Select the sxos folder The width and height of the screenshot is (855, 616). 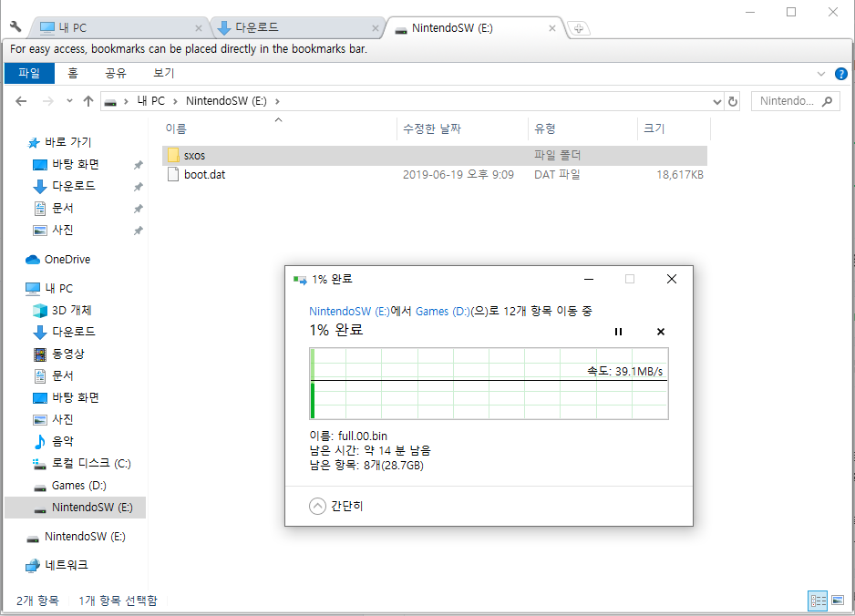pyautogui.click(x=435, y=155)
